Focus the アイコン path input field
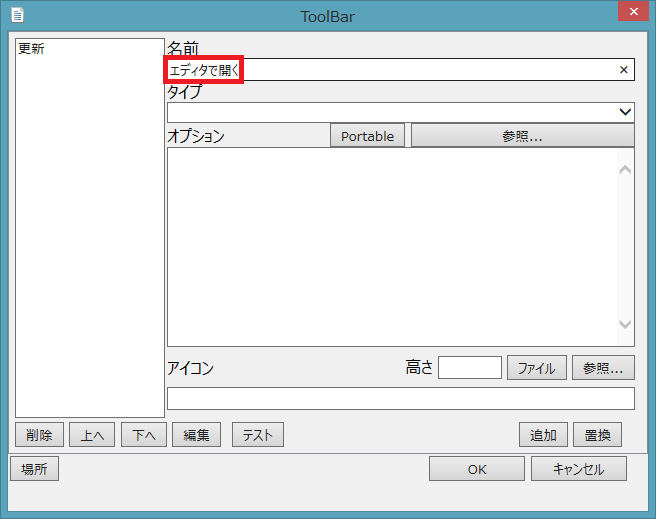Screen dimensions: 656x519 [x=400, y=399]
